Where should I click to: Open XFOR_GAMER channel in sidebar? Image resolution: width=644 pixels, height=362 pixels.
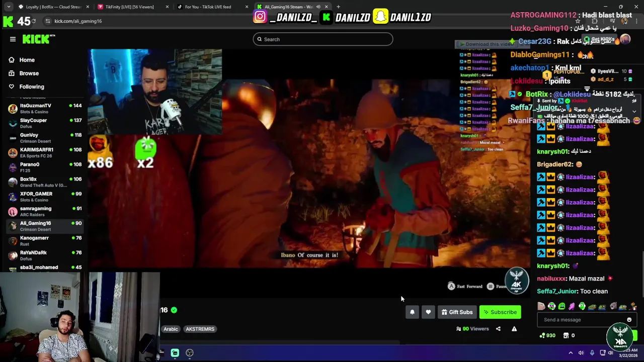click(44, 197)
